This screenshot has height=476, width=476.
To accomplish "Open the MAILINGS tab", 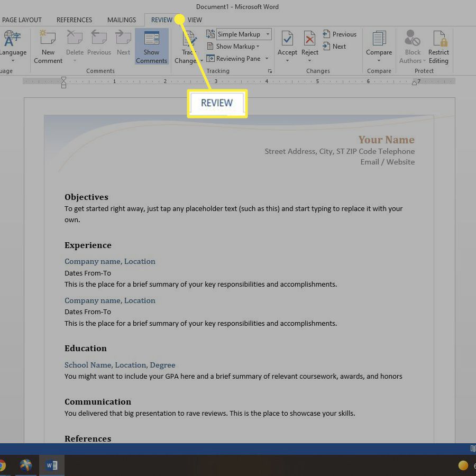I will pos(121,20).
